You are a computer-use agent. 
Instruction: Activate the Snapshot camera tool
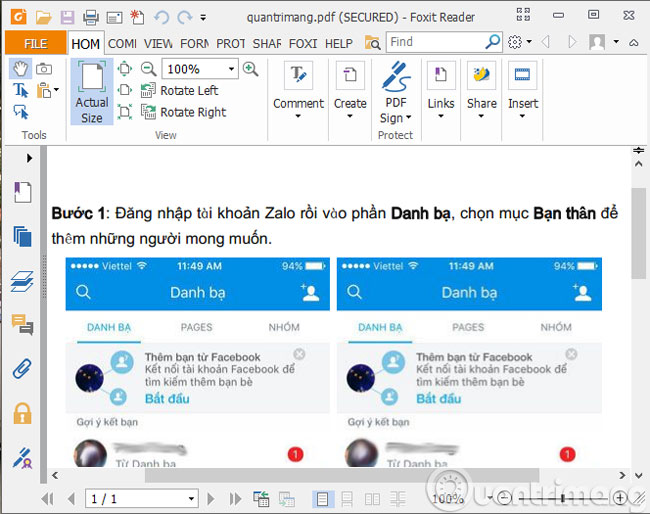(x=44, y=68)
